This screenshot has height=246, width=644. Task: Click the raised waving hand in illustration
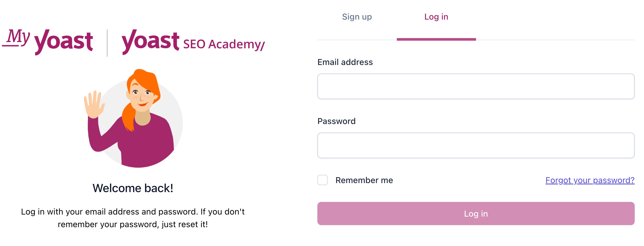point(94,104)
